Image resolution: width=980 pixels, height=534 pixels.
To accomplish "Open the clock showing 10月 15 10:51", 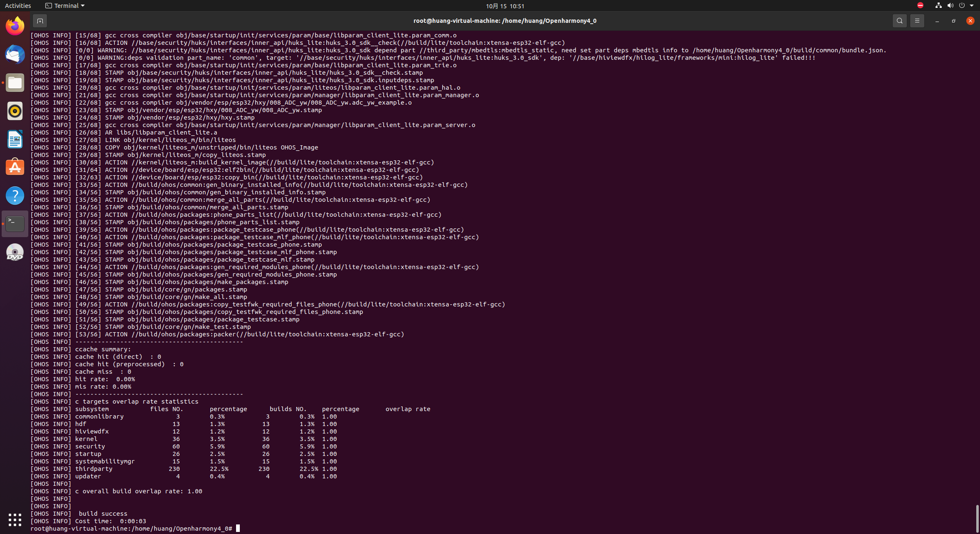I will click(x=505, y=6).
